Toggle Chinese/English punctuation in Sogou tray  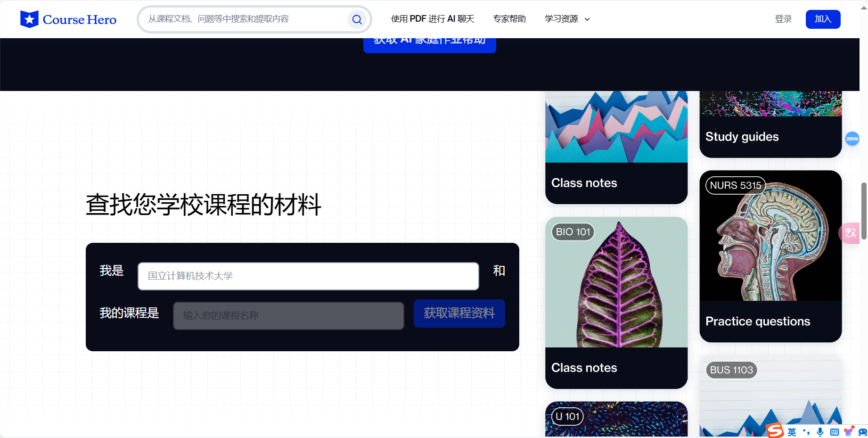pos(807,432)
